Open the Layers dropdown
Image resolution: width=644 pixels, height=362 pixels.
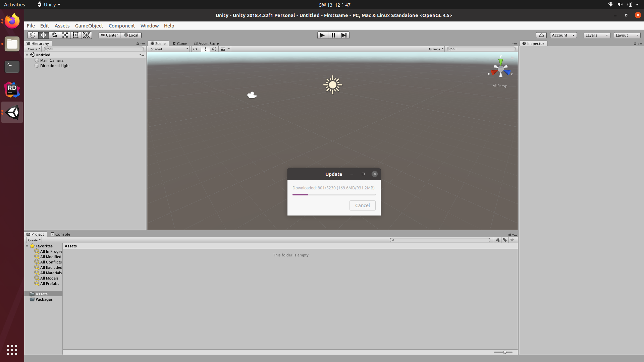[596, 35]
